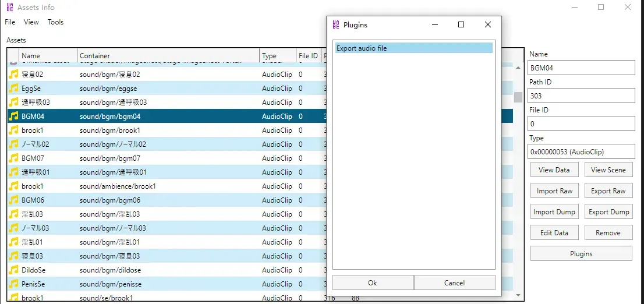Select the 寝息02 asset name
644x304 pixels.
coord(32,75)
